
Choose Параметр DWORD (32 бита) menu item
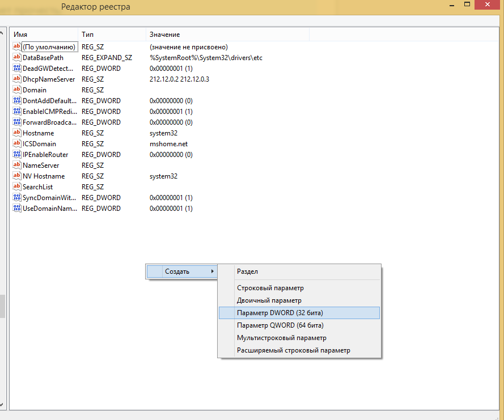pyautogui.click(x=280, y=313)
